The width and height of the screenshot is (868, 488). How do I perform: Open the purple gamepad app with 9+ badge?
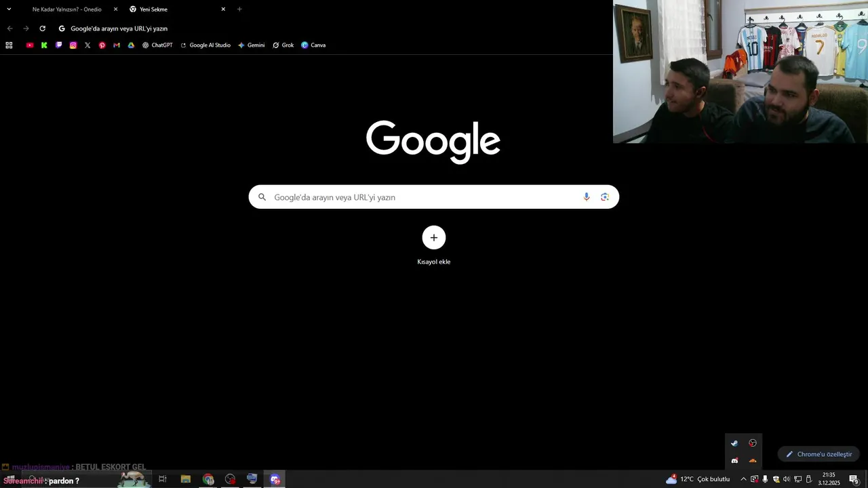pos(275,479)
